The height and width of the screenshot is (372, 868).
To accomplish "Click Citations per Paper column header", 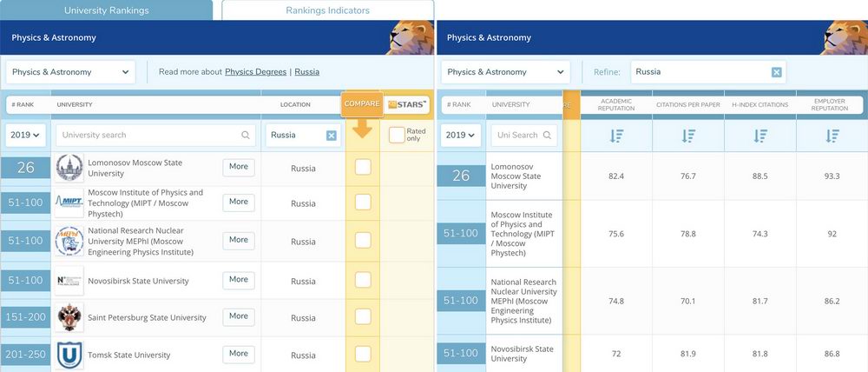I will point(688,105).
